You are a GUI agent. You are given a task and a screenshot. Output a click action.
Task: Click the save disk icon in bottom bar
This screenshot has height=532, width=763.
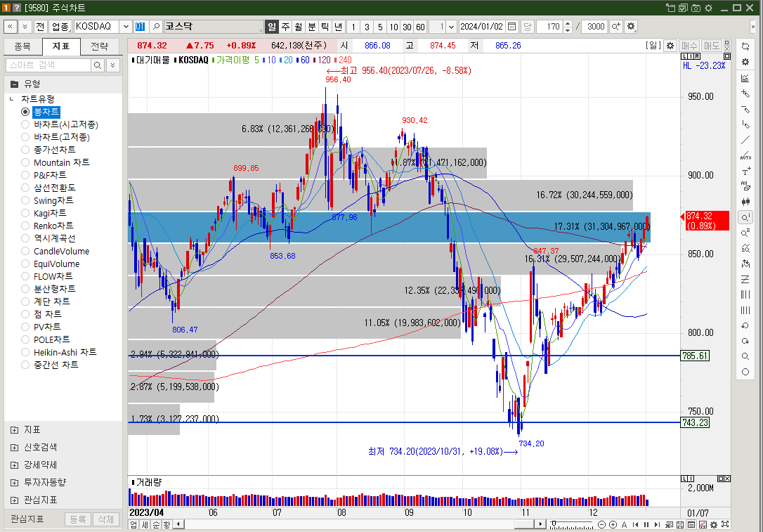click(680, 525)
